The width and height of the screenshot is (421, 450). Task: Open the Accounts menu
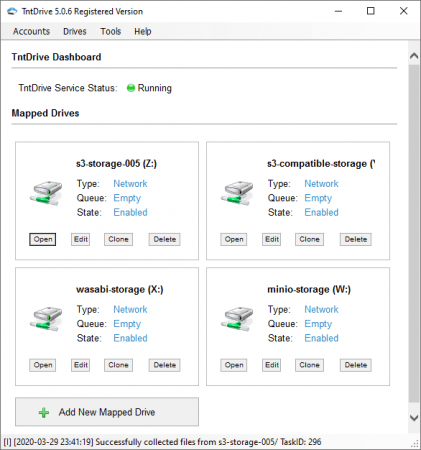[31, 31]
